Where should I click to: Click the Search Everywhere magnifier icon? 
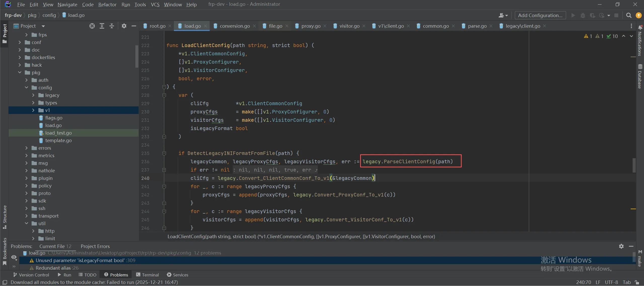pos(629,15)
